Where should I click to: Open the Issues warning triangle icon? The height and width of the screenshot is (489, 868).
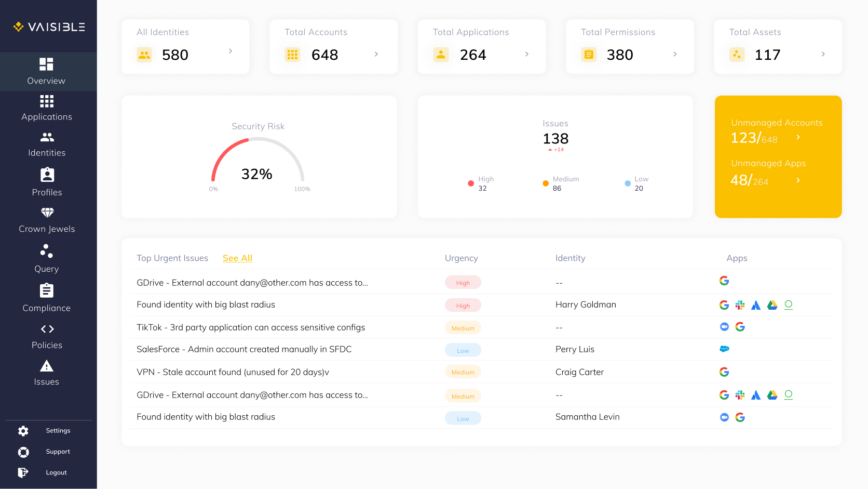[x=47, y=366]
